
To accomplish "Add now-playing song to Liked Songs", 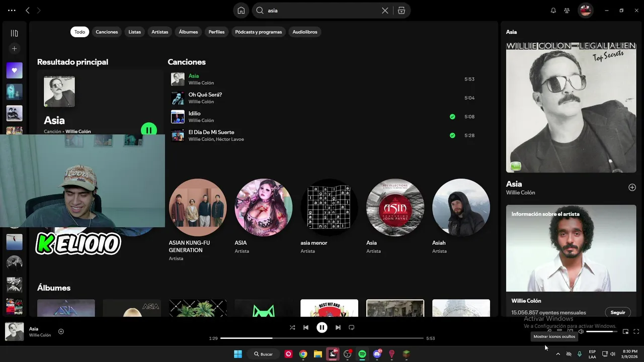I will pos(61,331).
